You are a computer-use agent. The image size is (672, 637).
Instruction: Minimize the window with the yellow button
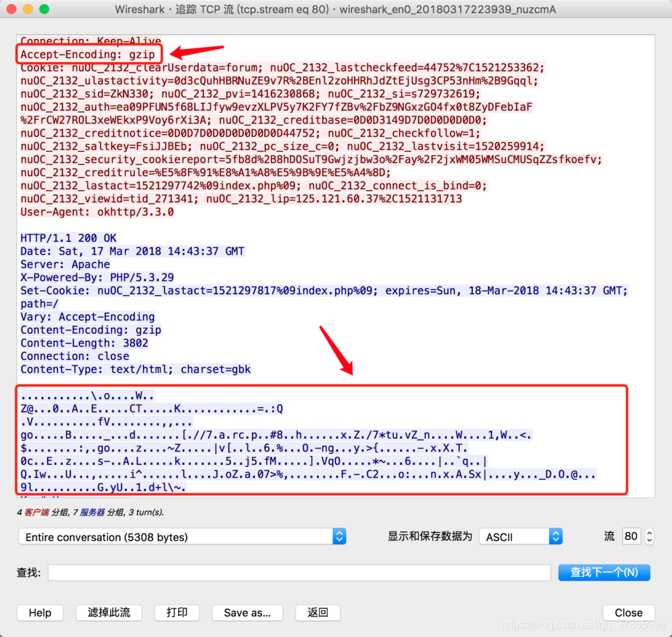[x=28, y=9]
